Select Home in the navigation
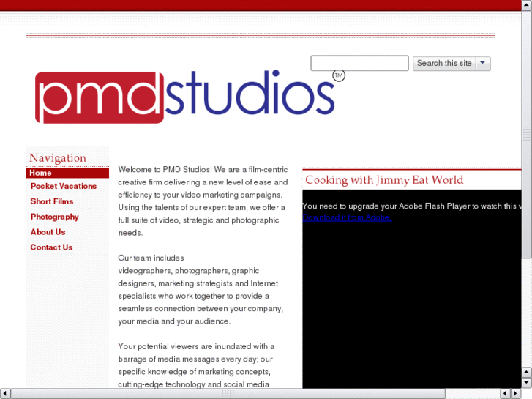The image size is (532, 399). click(67, 173)
